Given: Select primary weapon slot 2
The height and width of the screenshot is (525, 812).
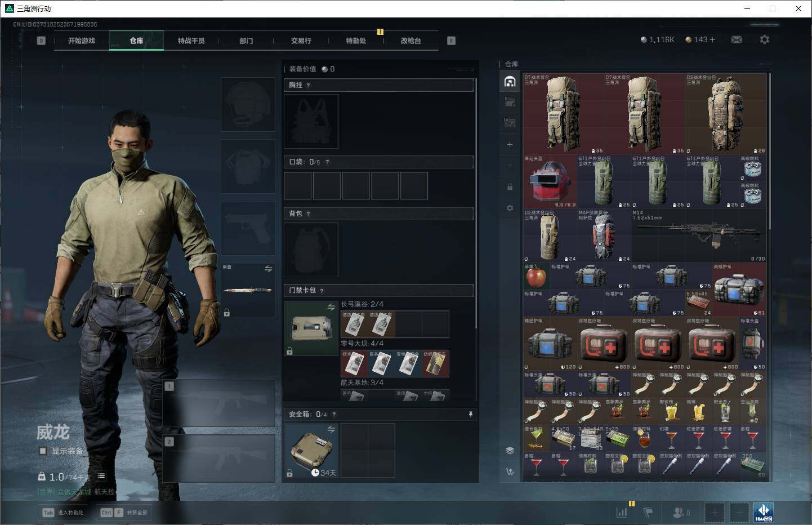Looking at the screenshot, I should point(218,458).
